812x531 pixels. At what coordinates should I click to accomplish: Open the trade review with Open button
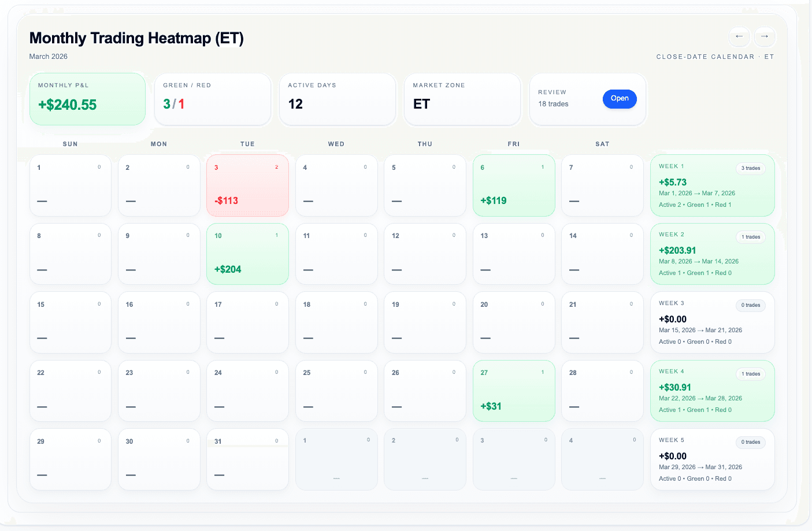pyautogui.click(x=620, y=99)
